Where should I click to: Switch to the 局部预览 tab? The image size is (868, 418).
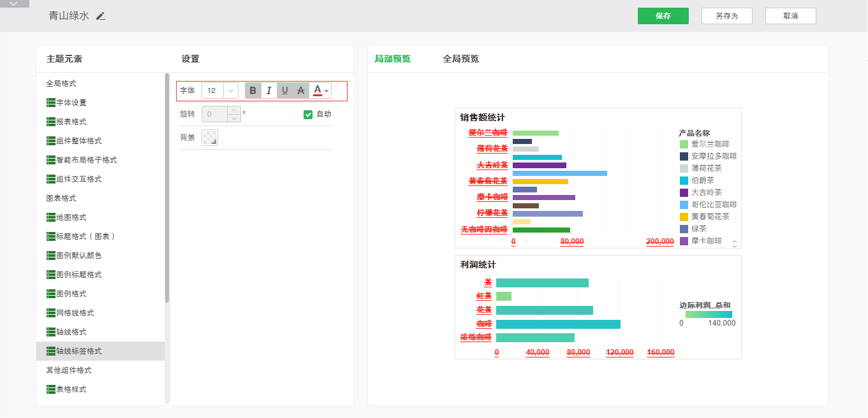coord(392,59)
